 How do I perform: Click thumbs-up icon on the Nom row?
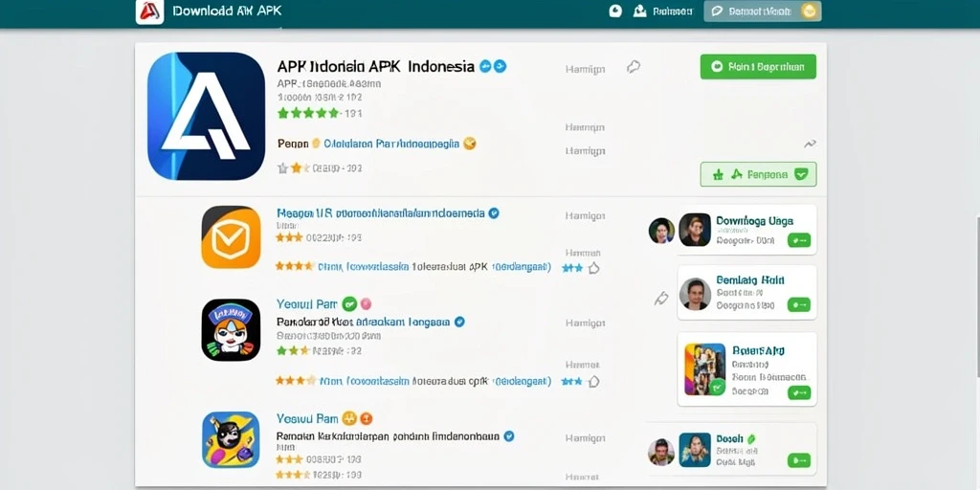coord(593,381)
